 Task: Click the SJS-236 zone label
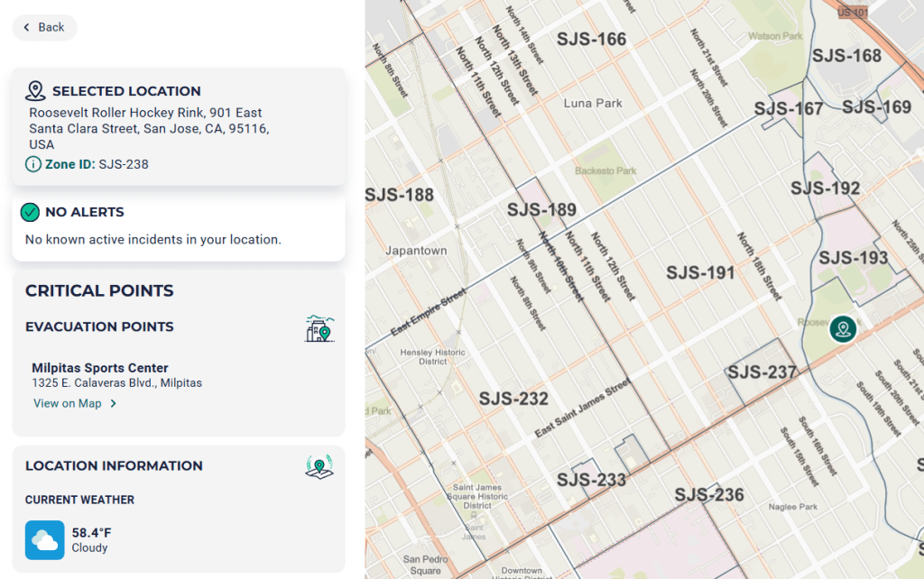(709, 494)
